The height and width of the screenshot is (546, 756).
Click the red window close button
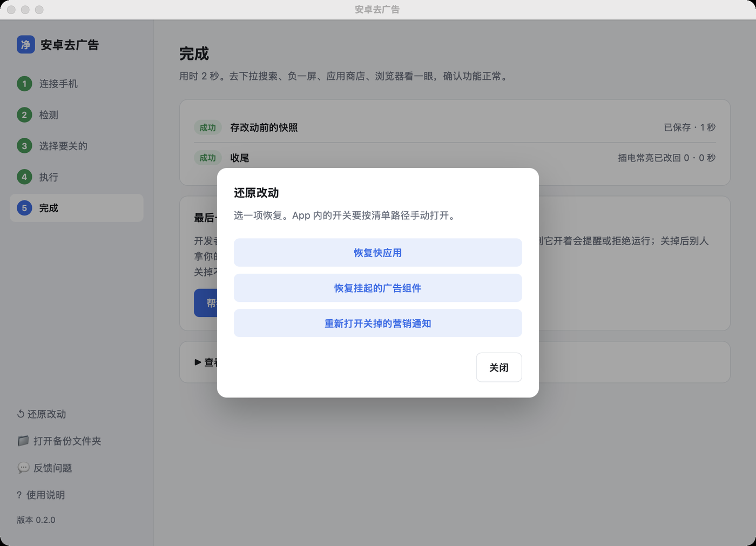point(11,10)
